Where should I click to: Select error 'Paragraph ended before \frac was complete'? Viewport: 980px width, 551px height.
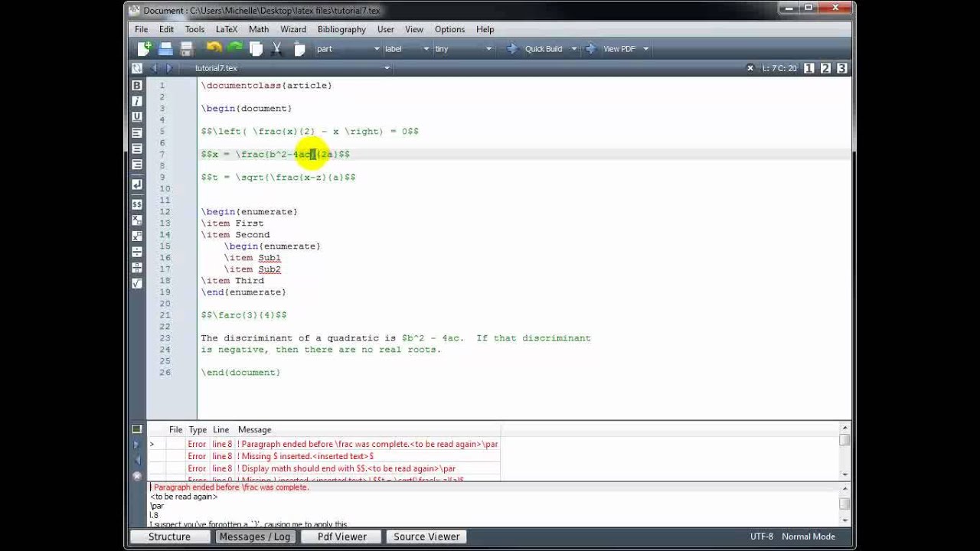click(324, 444)
